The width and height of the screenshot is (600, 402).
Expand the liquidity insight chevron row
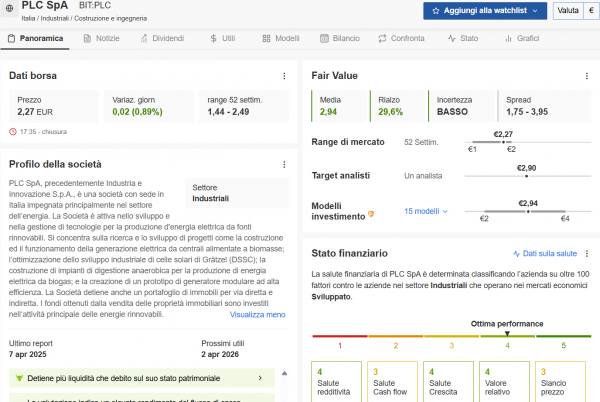(x=260, y=379)
